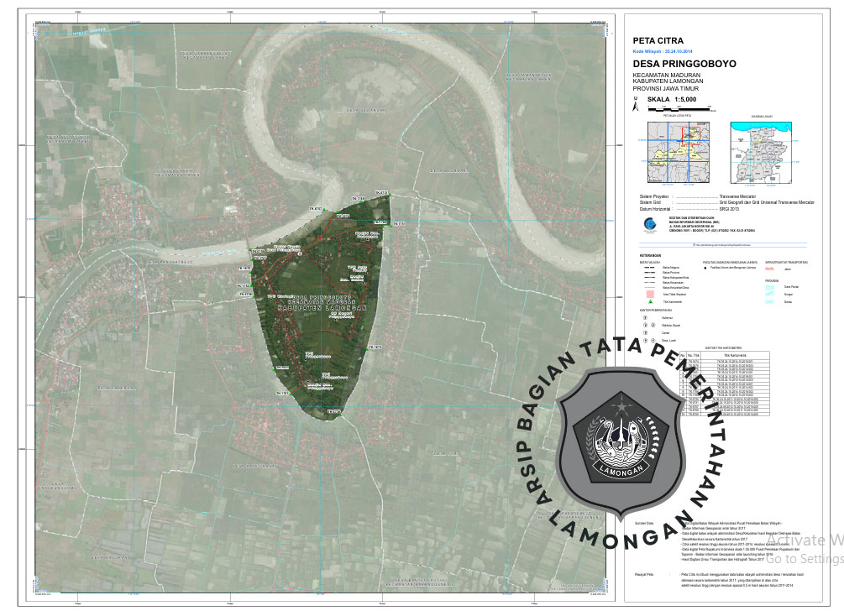844x616 pixels.
Task: Click the Gubernur office legend symbol
Action: 645,319
